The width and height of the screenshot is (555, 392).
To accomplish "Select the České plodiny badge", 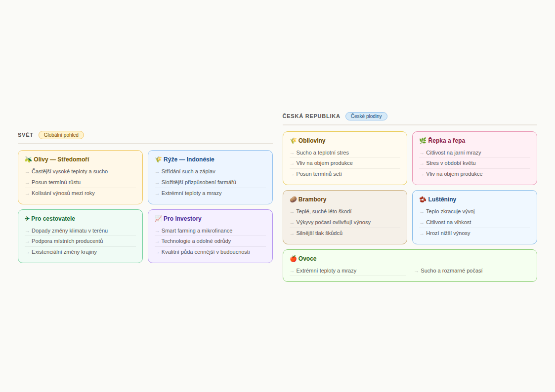I will (366, 116).
